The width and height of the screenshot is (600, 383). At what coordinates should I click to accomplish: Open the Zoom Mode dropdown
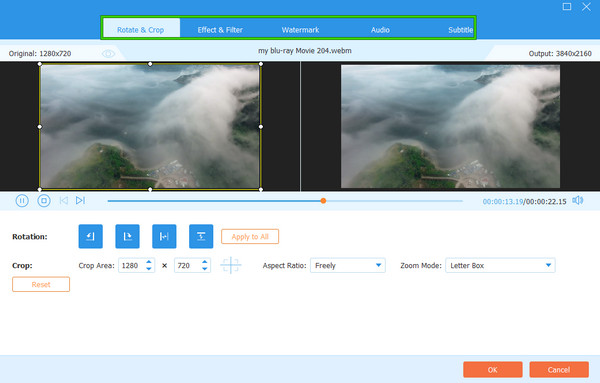500,265
